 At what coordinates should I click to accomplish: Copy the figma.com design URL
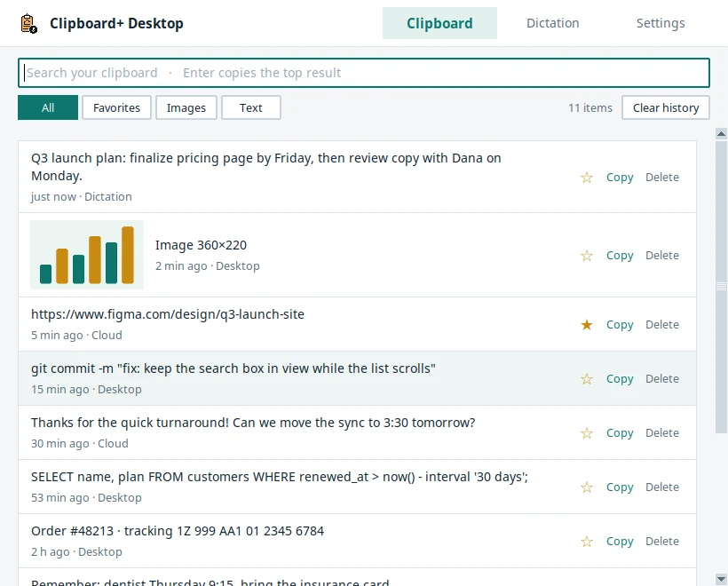click(620, 325)
